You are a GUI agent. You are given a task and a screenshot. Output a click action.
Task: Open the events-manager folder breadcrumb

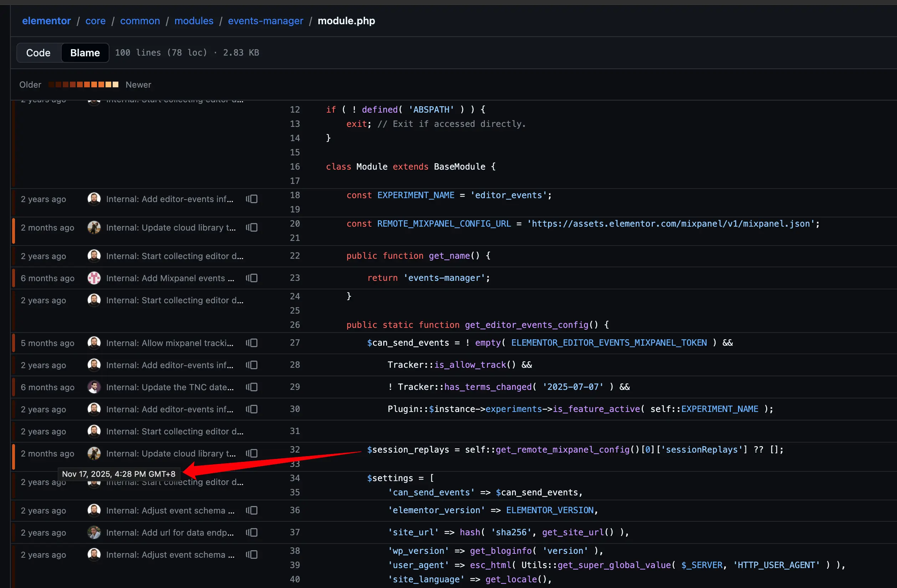(265, 21)
